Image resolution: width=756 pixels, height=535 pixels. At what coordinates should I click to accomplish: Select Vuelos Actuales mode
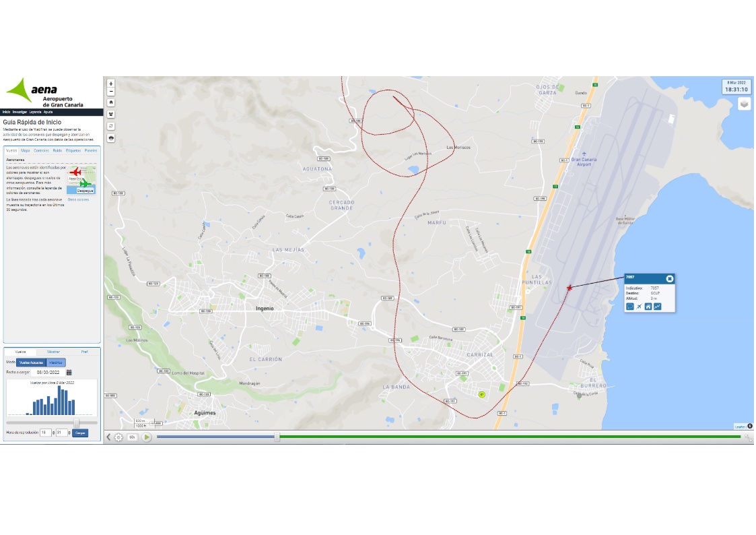click(32, 363)
